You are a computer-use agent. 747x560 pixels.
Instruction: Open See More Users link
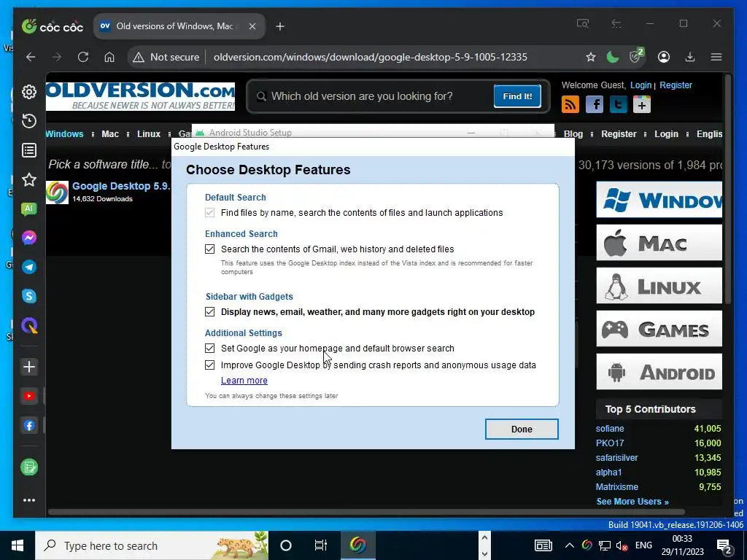(x=632, y=502)
